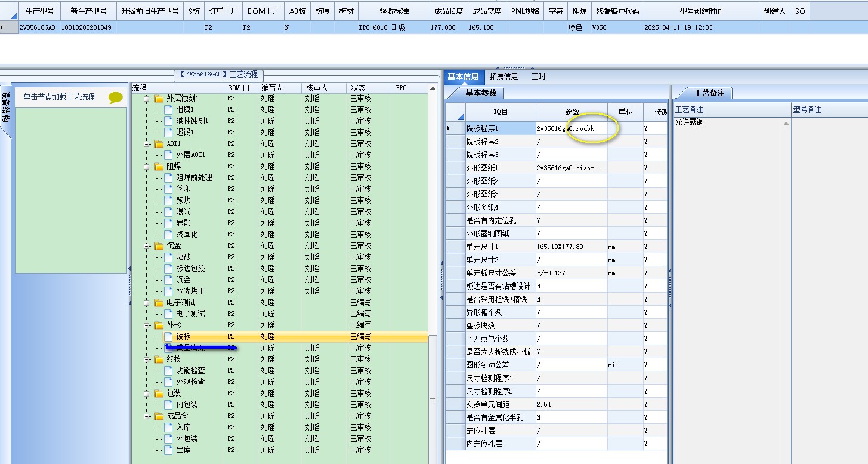Click the document icon beside 内包装
Image resolution: width=868 pixels, height=464 pixels.
tap(168, 404)
